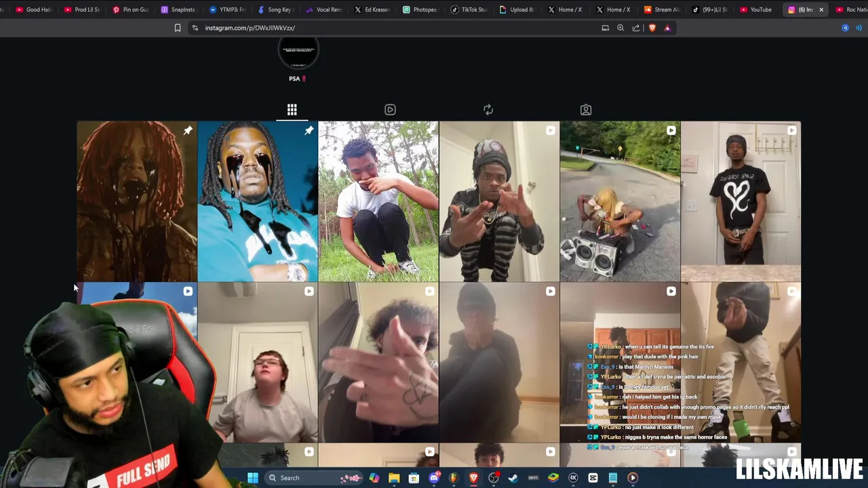Open Copilot from the taskbar
Viewport: 868px width, 488px height.
click(374, 478)
